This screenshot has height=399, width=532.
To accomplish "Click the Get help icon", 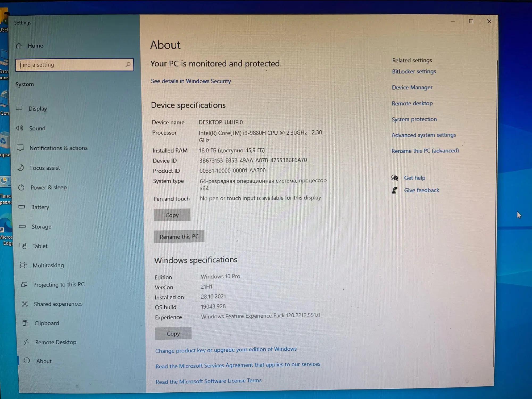I will point(395,178).
